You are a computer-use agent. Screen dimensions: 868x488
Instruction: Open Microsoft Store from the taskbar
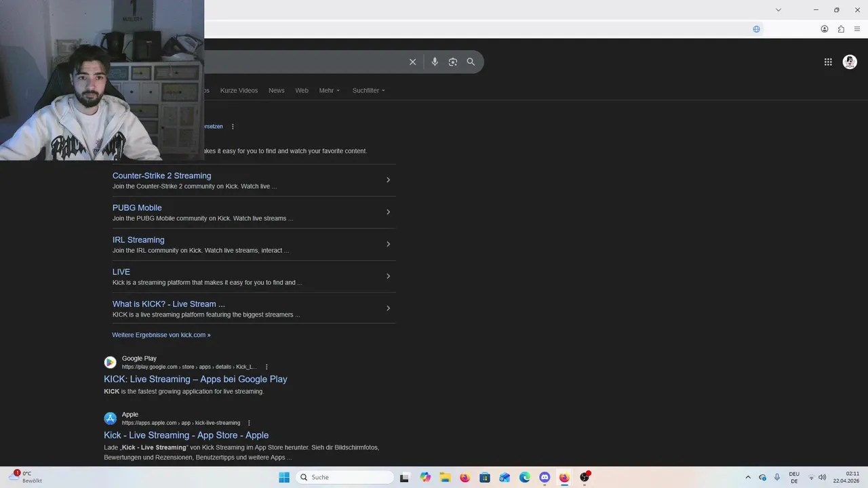click(x=485, y=477)
